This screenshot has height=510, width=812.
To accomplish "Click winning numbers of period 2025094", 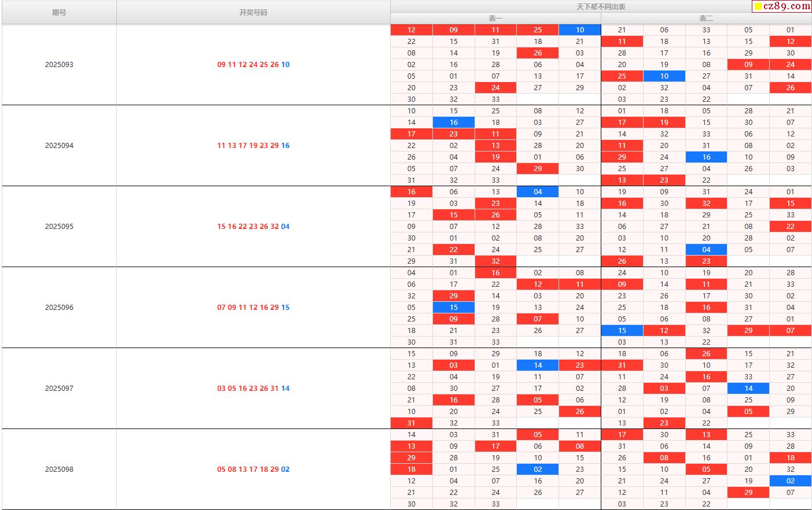I will click(253, 145).
